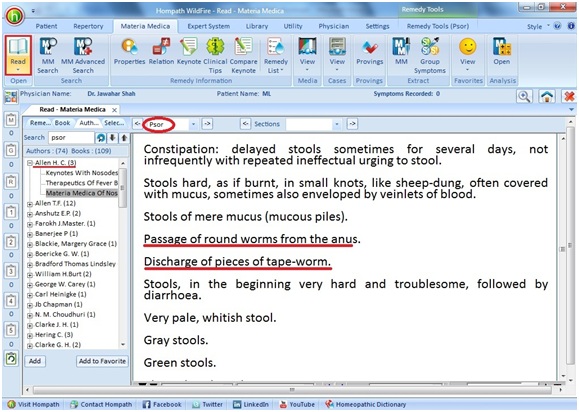579x412 pixels.
Task: Collapse Allen H. C. tree node
Action: point(30,163)
